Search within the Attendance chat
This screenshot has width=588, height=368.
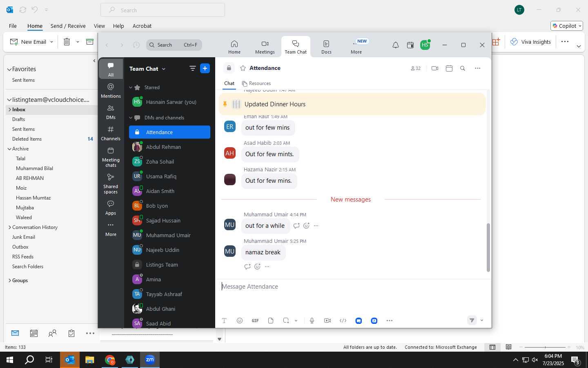coord(463,68)
